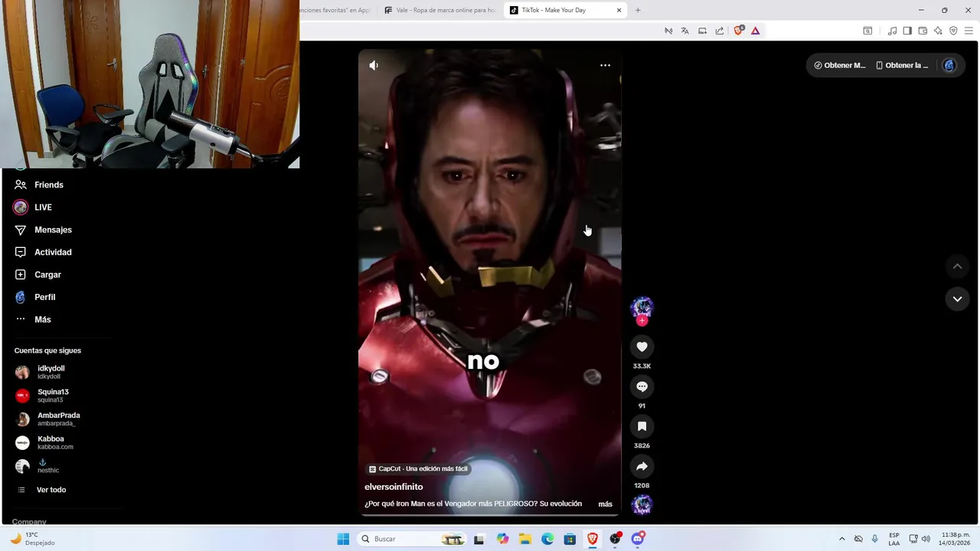Expand the video description with 'más'
980x551 pixels.
click(x=605, y=504)
